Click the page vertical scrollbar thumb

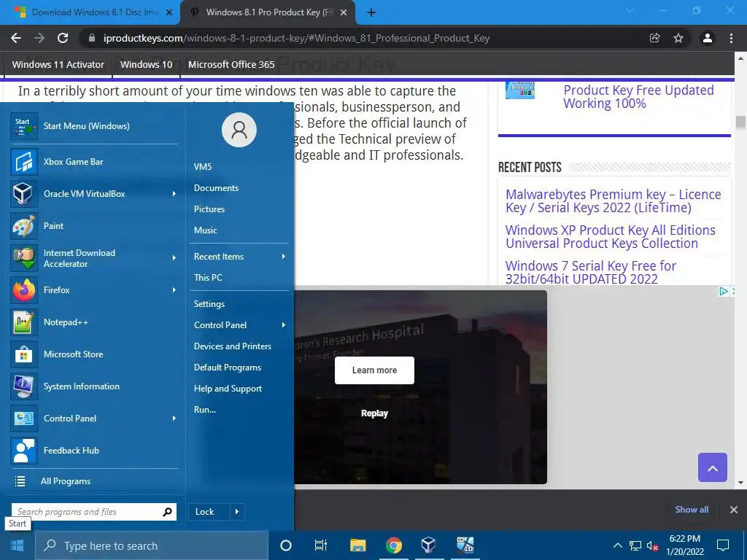click(740, 122)
